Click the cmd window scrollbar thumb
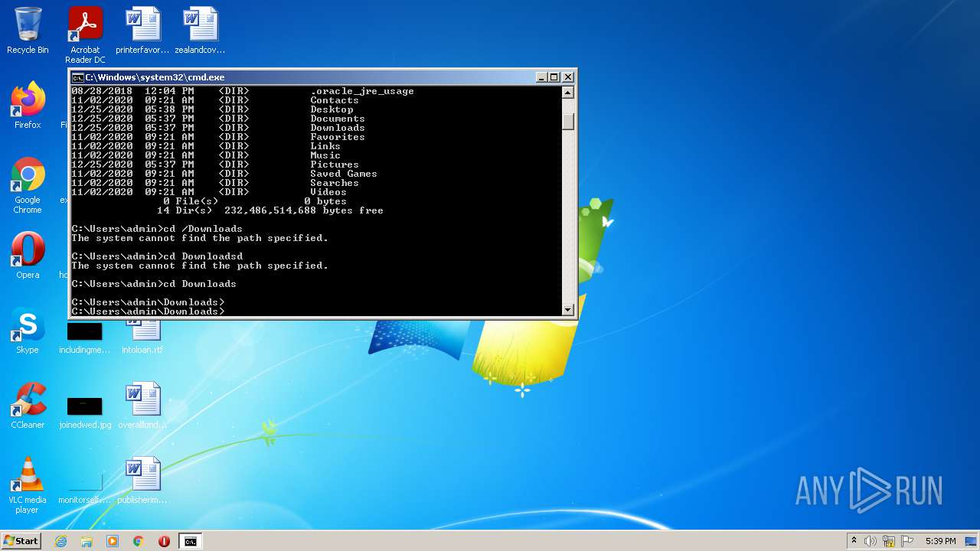Screen dimensions: 980x551 point(568,122)
